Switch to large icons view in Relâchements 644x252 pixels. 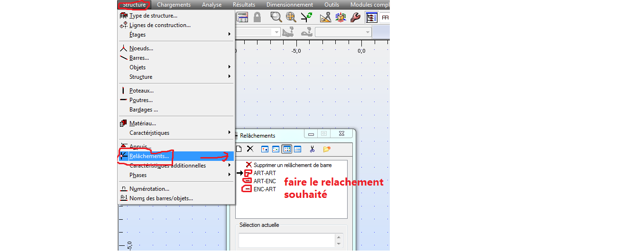(265, 149)
